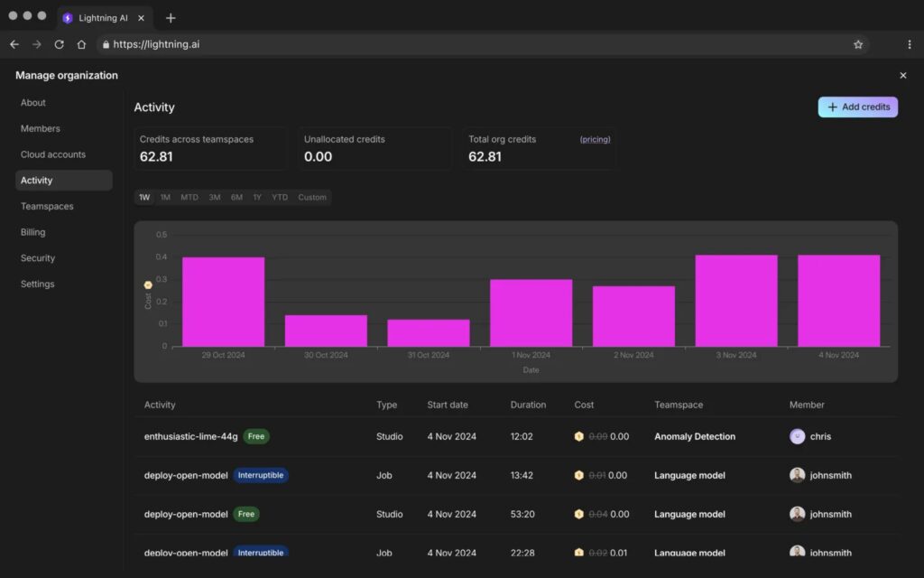
Task: Click the browser back arrow
Action: (x=14, y=44)
